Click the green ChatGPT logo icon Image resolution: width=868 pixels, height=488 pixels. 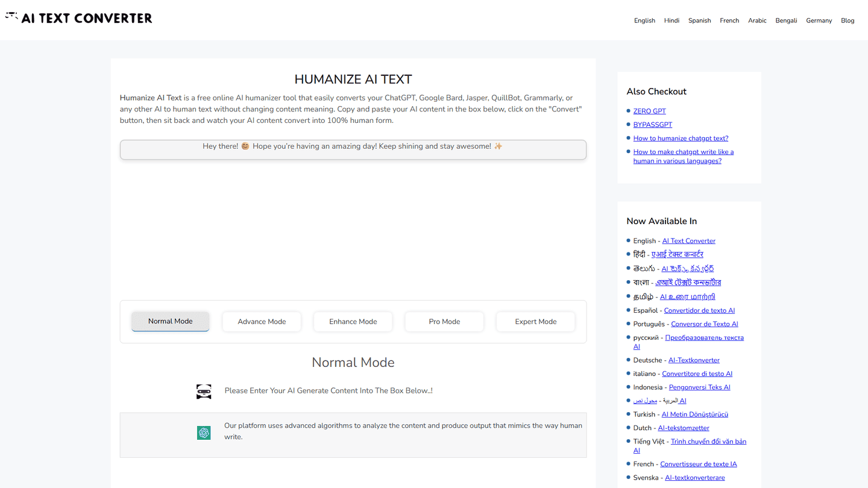pyautogui.click(x=204, y=433)
